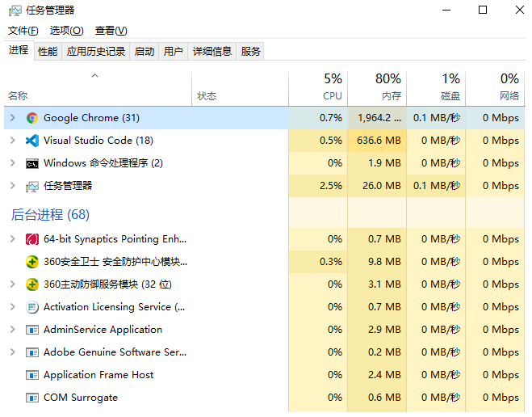Click the Google Chrome process icon
Screen dimensions: 532x417
32,118
